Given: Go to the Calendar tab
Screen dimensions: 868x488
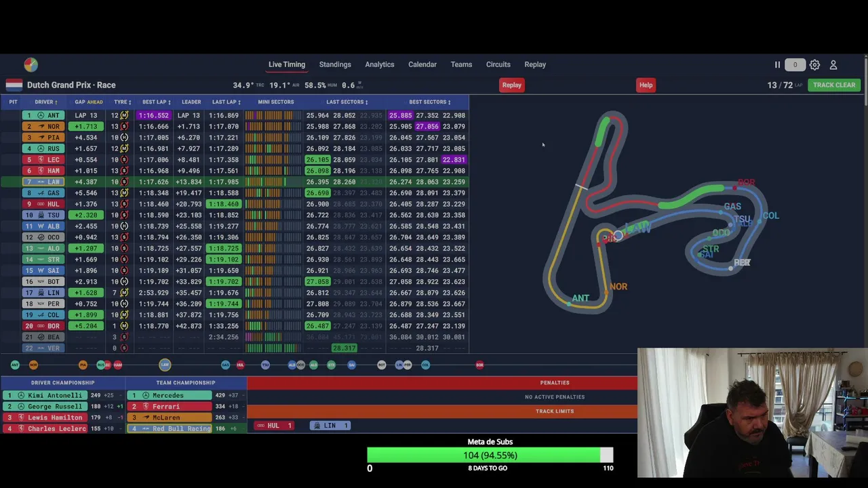Looking at the screenshot, I should (x=422, y=64).
